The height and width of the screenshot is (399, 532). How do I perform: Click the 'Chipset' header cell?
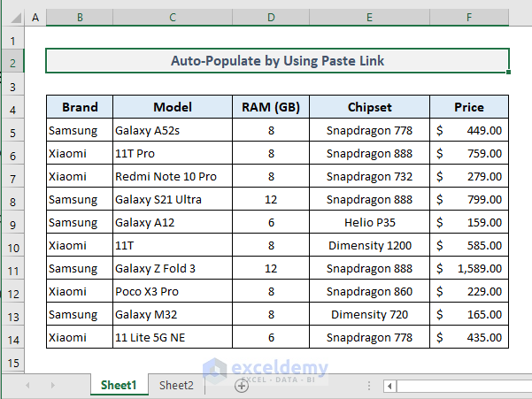point(369,107)
